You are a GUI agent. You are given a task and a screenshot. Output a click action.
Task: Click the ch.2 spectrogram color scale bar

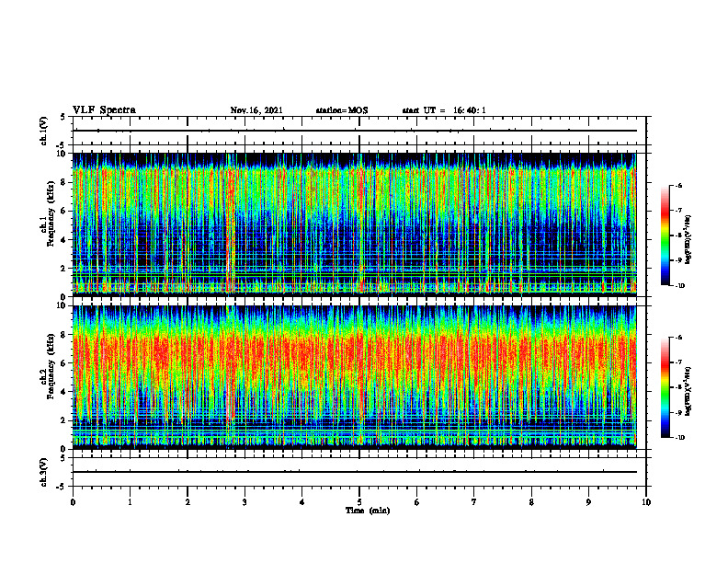665,387
